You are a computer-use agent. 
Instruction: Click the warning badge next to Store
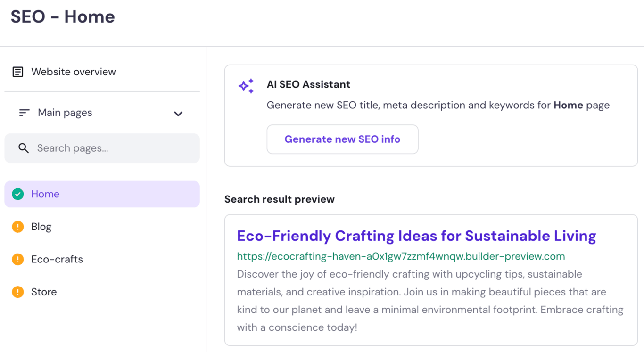17,292
